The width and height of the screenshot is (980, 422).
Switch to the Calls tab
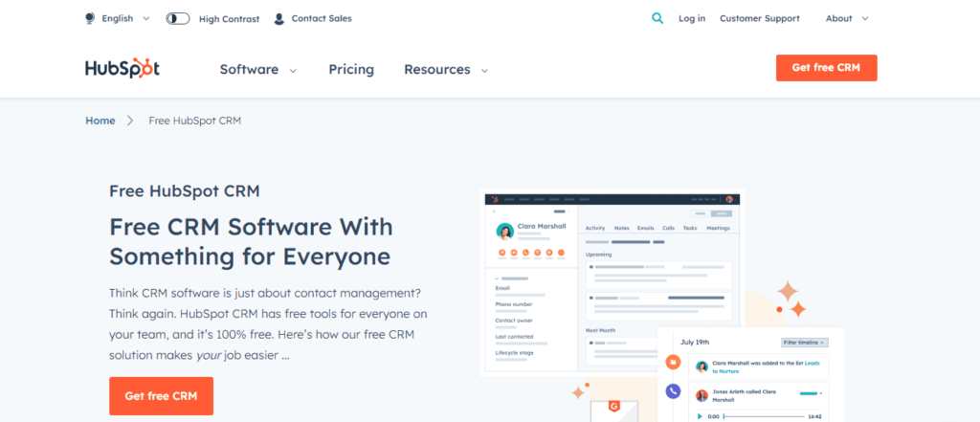669,228
